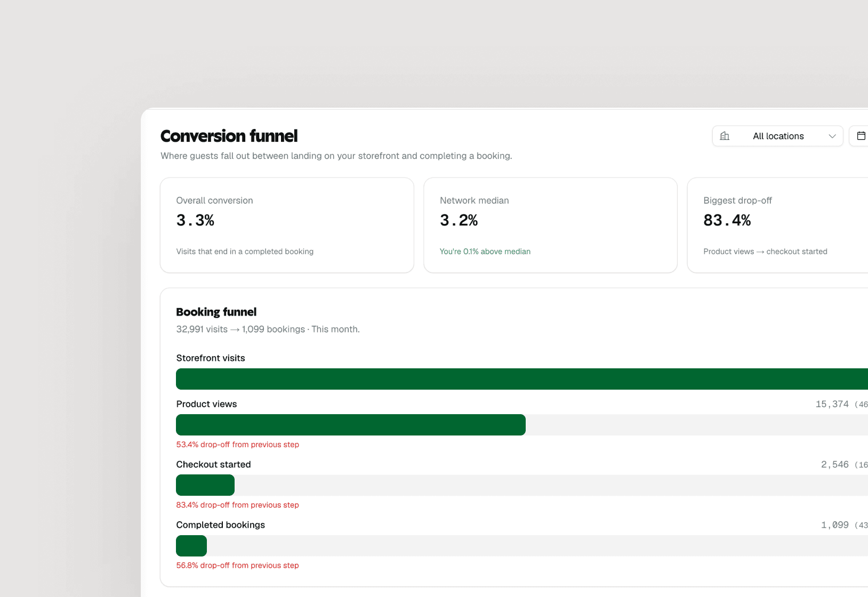
Task: Open the All locations dropdown
Action: pyautogui.click(x=777, y=136)
